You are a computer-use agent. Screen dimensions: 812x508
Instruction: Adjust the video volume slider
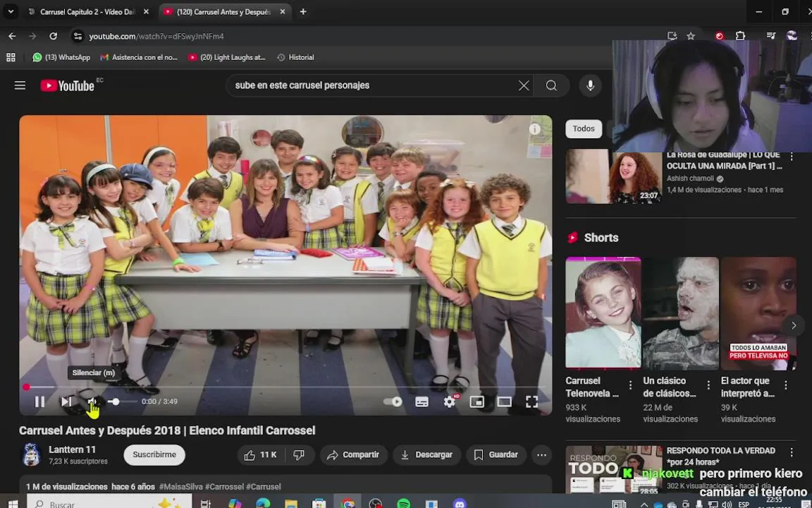123,401
